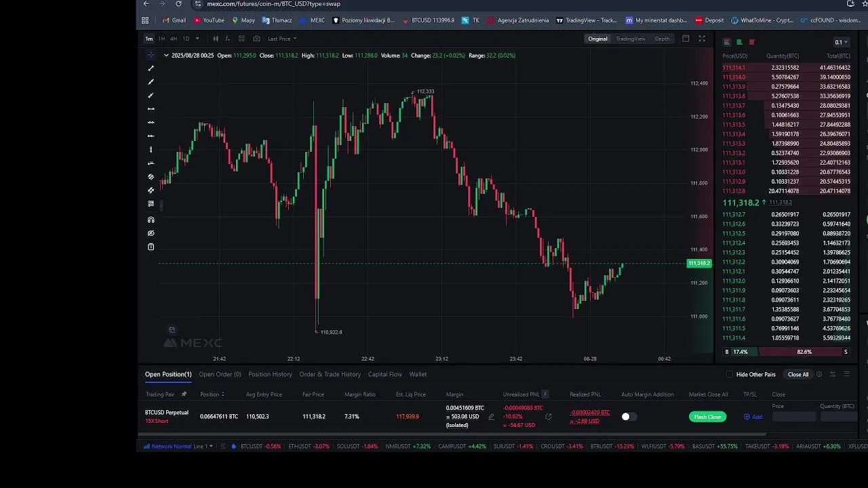The width and height of the screenshot is (868, 488).
Task: Open the Wallet tab
Action: click(x=418, y=374)
